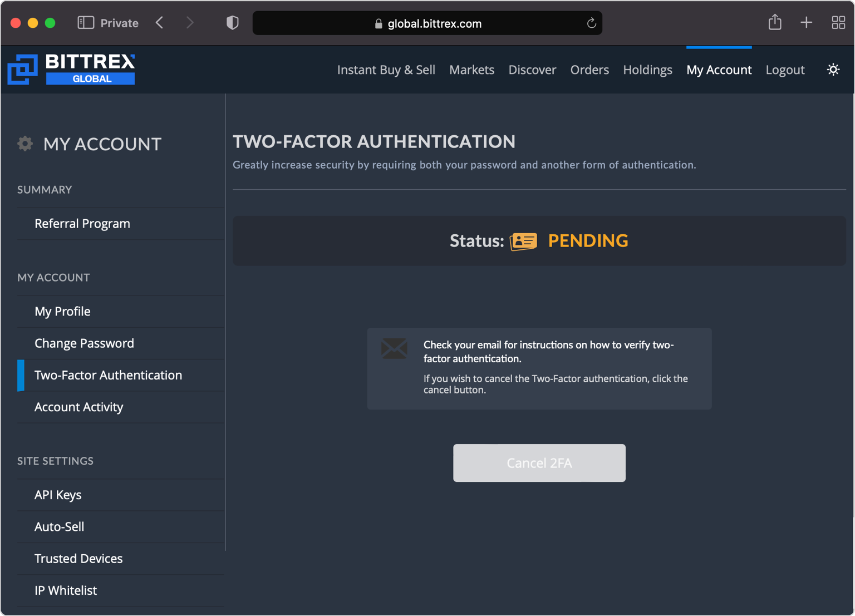Open Change Password in sidebar
Viewport: 855px width, 616px height.
121,343
